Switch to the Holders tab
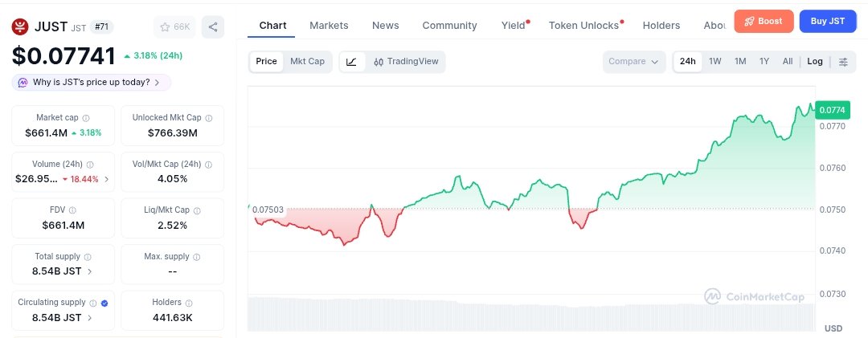 pyautogui.click(x=661, y=26)
